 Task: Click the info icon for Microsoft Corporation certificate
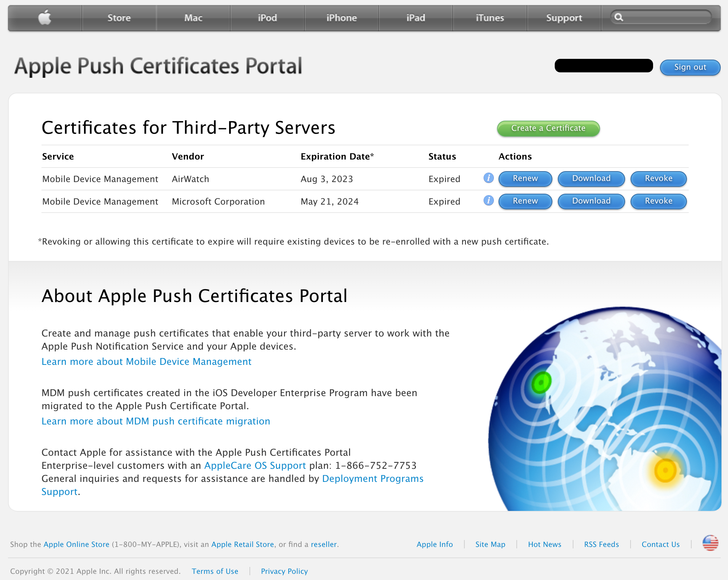pyautogui.click(x=488, y=201)
